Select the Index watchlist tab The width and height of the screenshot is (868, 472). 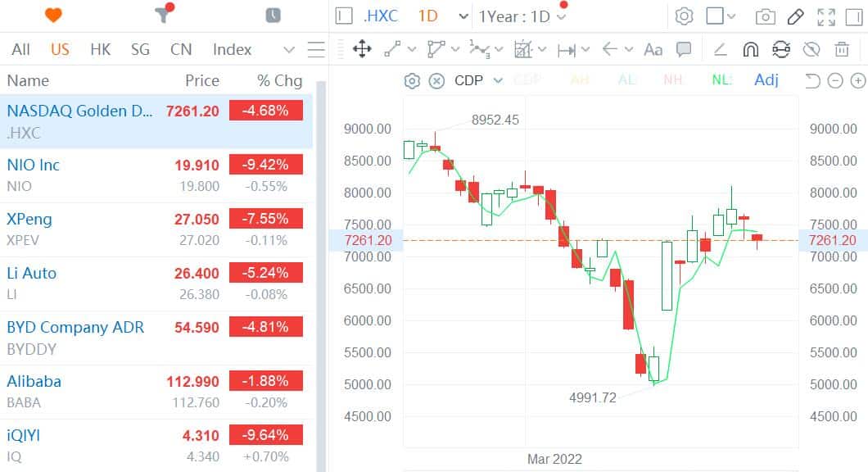click(x=232, y=49)
